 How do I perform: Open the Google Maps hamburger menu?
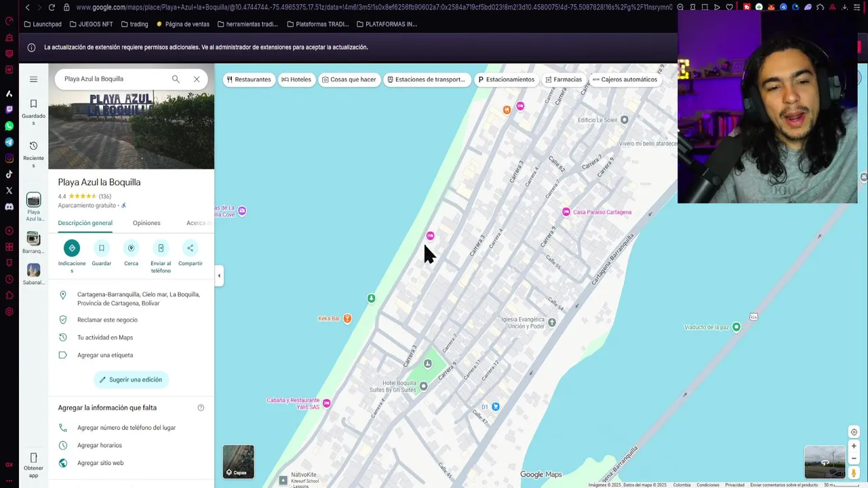point(33,79)
